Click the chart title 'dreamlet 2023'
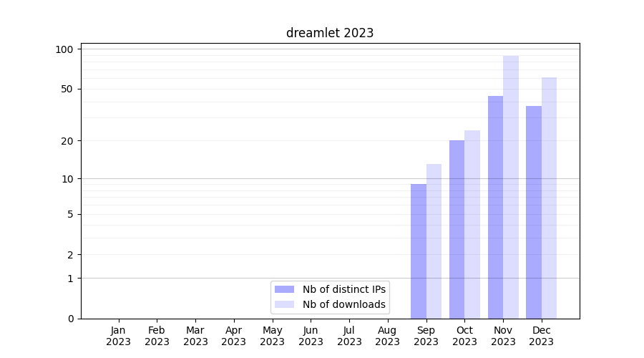Viewport: 644px width, 358px height. point(330,33)
